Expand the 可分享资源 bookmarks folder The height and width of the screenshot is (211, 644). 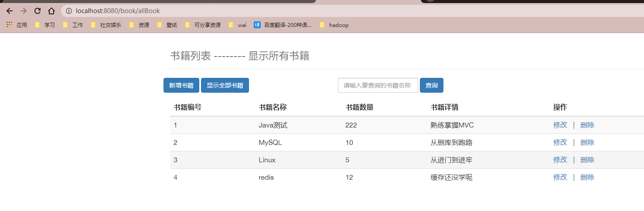tap(203, 25)
